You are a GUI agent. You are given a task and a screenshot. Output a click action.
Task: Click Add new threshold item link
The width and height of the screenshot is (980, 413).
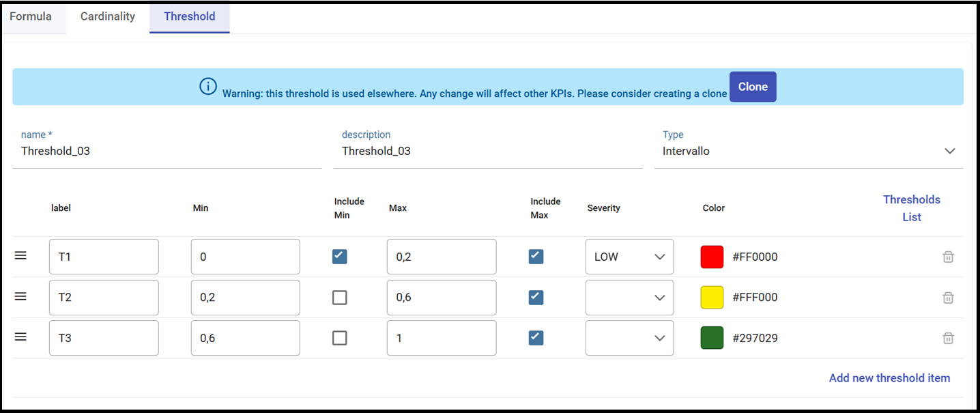click(889, 378)
